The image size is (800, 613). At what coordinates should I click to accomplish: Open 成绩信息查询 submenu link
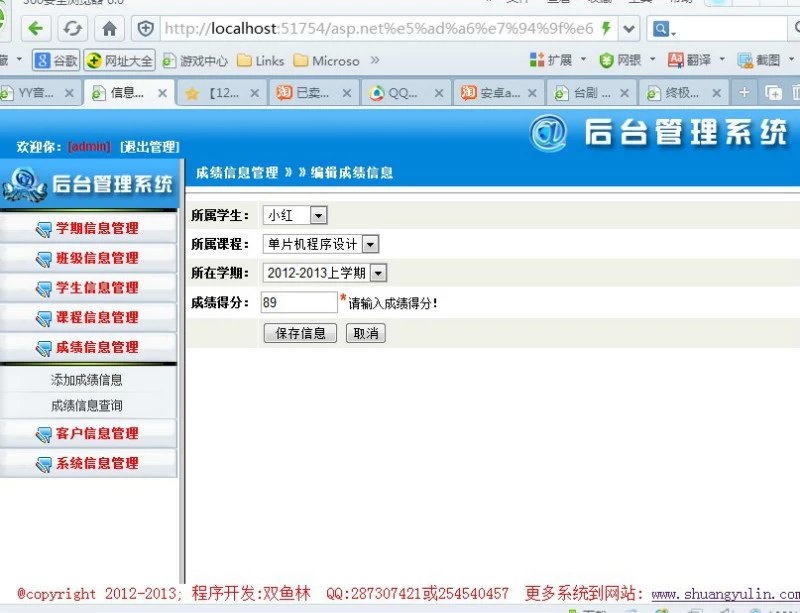[x=87, y=406]
